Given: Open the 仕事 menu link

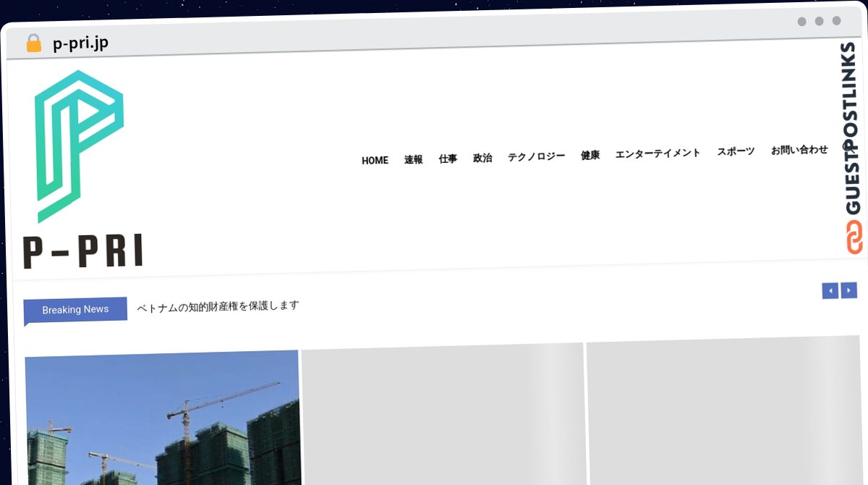Looking at the screenshot, I should 448,159.
